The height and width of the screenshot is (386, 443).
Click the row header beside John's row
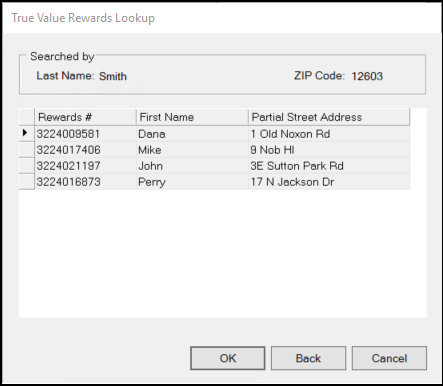pos(27,166)
